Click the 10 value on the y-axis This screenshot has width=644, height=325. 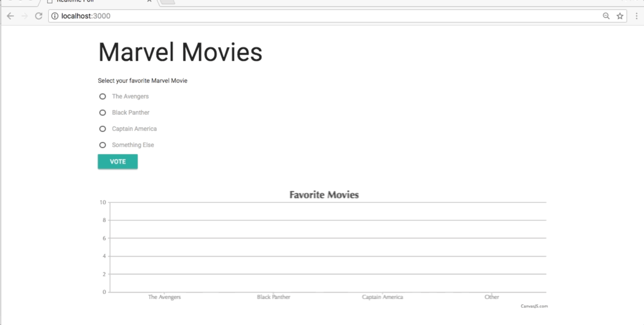point(103,202)
